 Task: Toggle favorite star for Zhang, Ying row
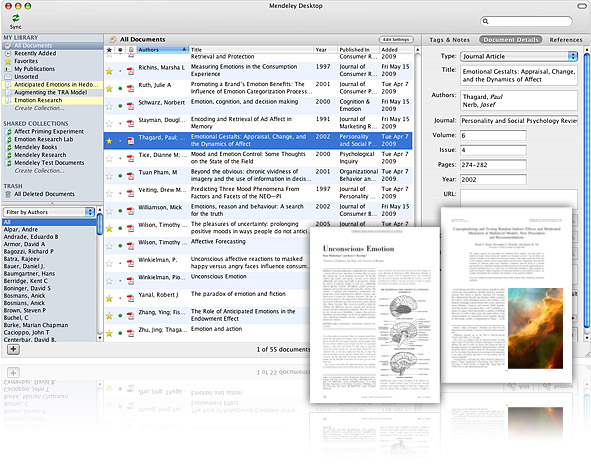109,316
